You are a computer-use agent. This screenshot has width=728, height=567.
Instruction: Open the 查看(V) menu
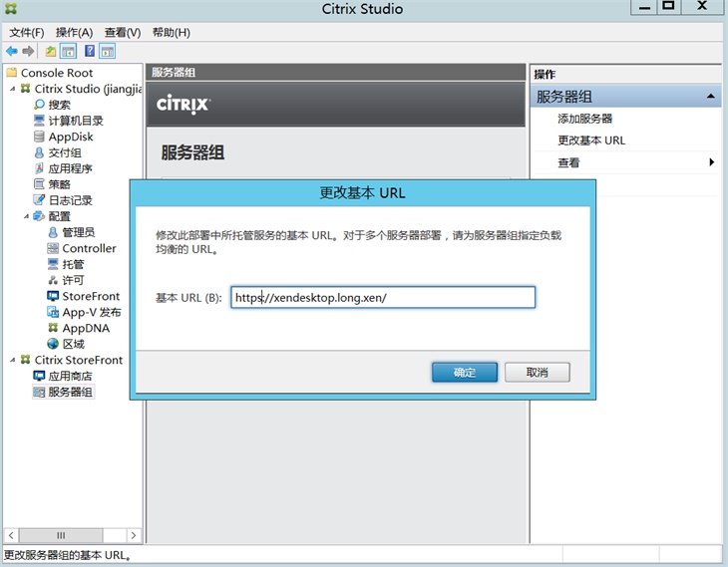[123, 33]
